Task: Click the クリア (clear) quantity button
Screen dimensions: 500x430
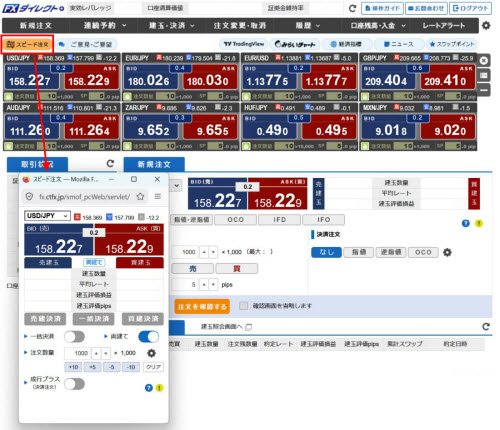Action: click(153, 367)
